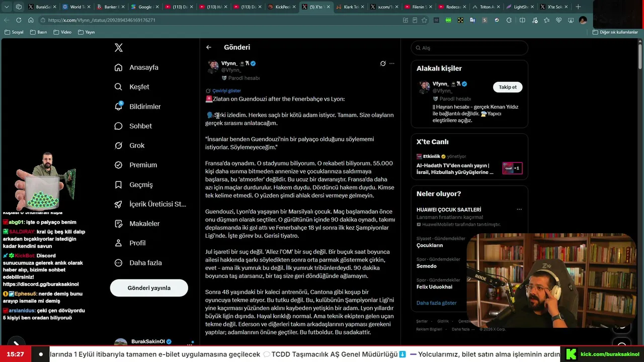Viewport: 644px width, 362px height.
Task: Open Sohbet messages
Action: [x=133, y=126]
